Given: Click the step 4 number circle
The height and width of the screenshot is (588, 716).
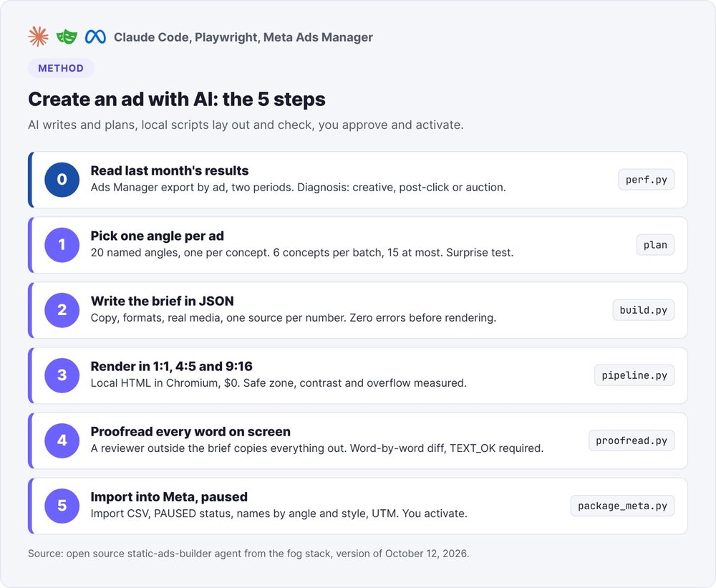Looking at the screenshot, I should 62,440.
